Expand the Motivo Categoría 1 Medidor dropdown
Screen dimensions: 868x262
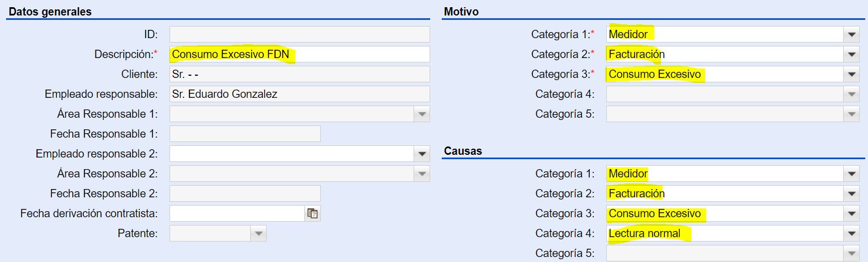(851, 34)
